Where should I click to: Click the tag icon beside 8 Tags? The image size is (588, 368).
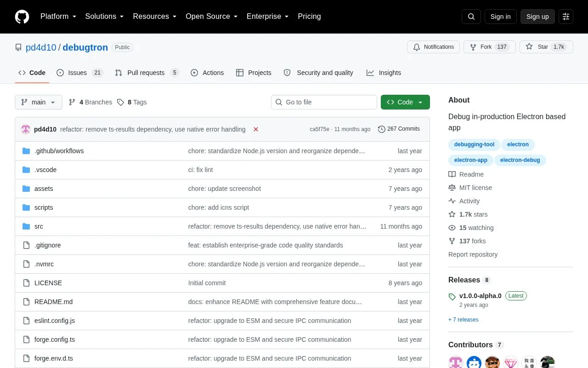[x=120, y=102]
